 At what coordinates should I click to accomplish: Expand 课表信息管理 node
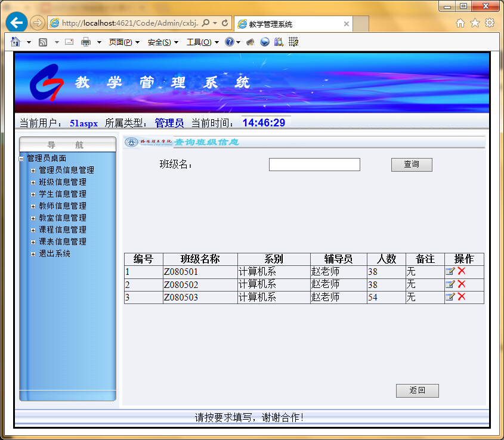pos(33,242)
